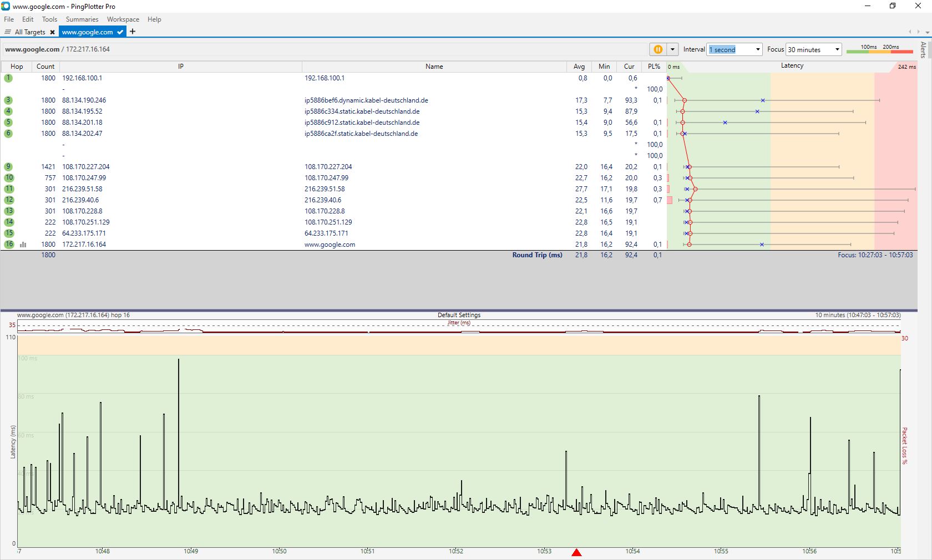Click the Round Trip (ms) summary label

click(537, 255)
